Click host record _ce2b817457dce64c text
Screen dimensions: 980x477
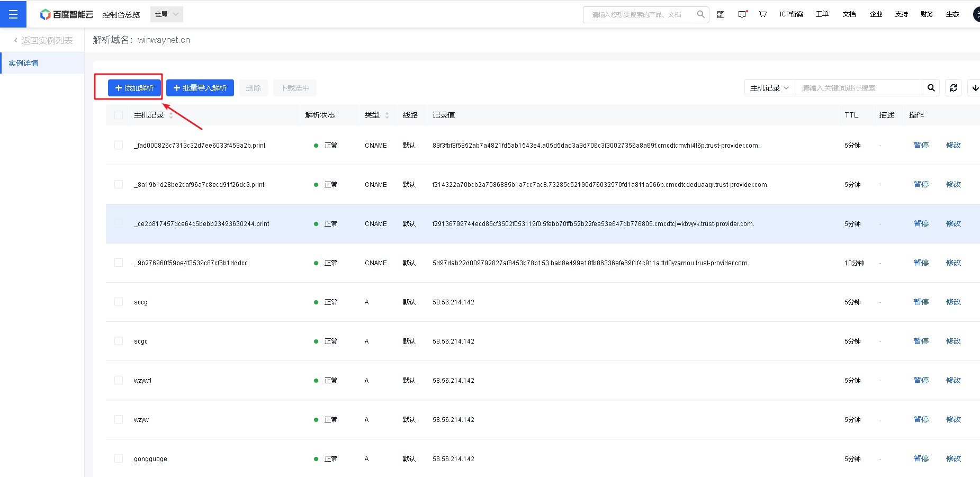pyautogui.click(x=202, y=224)
